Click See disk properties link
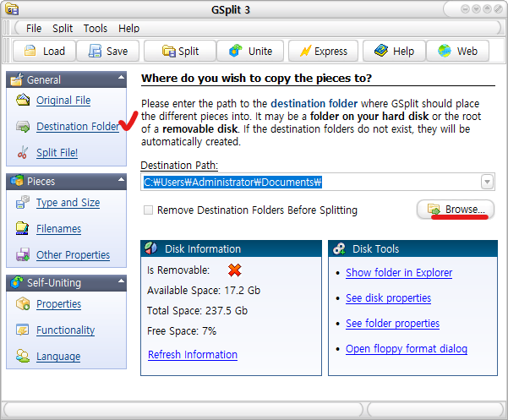508x420 pixels. pyautogui.click(x=388, y=298)
